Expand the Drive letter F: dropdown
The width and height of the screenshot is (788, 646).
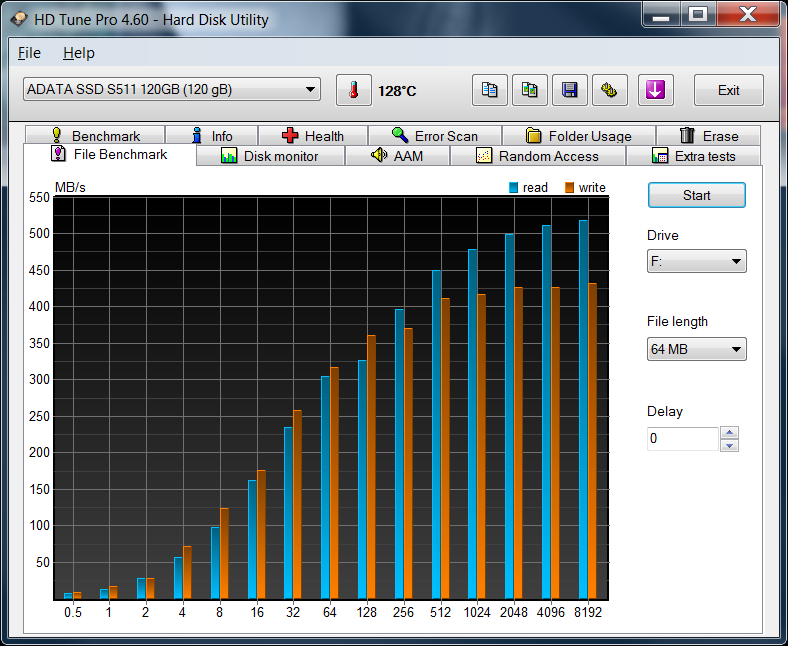point(696,262)
